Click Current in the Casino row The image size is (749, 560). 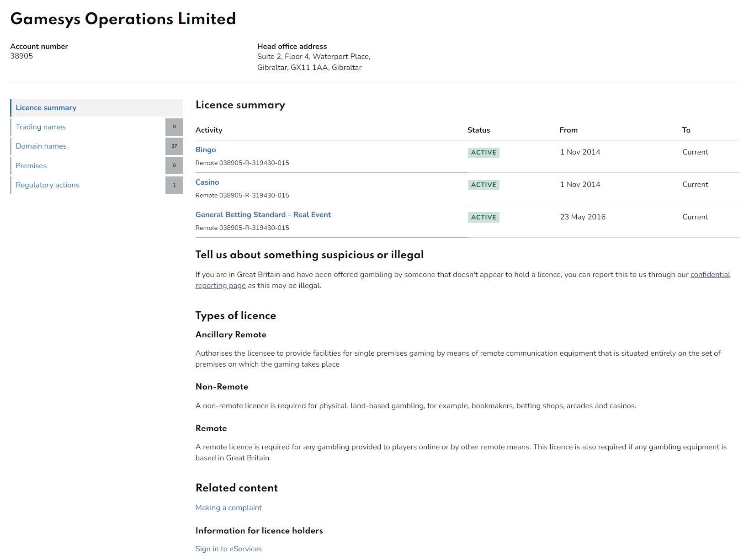tap(695, 185)
